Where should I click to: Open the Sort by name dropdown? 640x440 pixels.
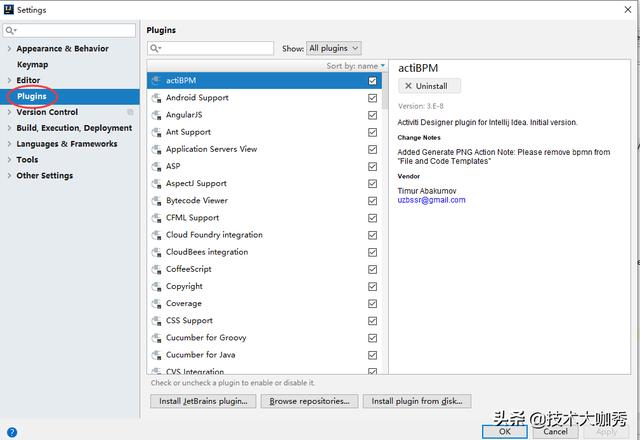(356, 66)
